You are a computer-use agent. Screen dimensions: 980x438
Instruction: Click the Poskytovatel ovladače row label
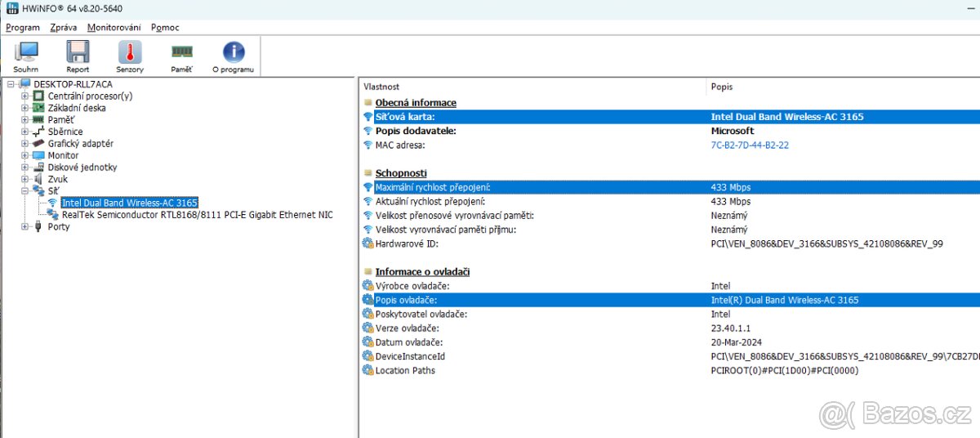(x=421, y=314)
